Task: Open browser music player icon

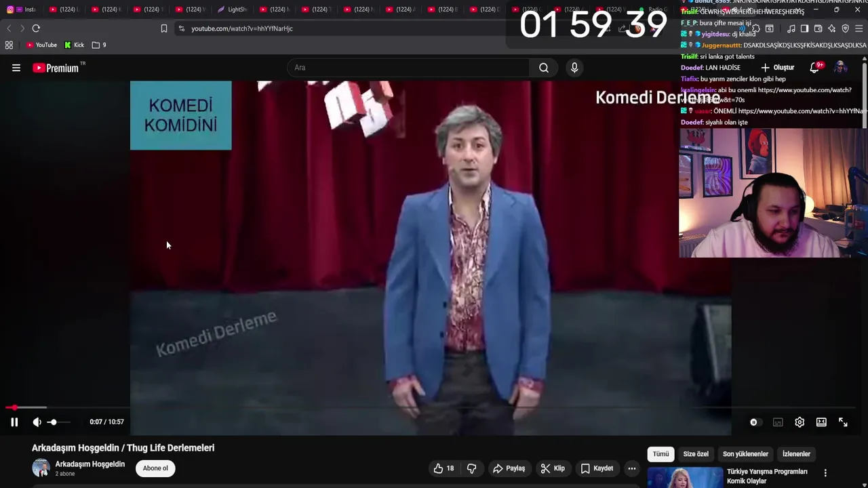Action: coord(791,28)
